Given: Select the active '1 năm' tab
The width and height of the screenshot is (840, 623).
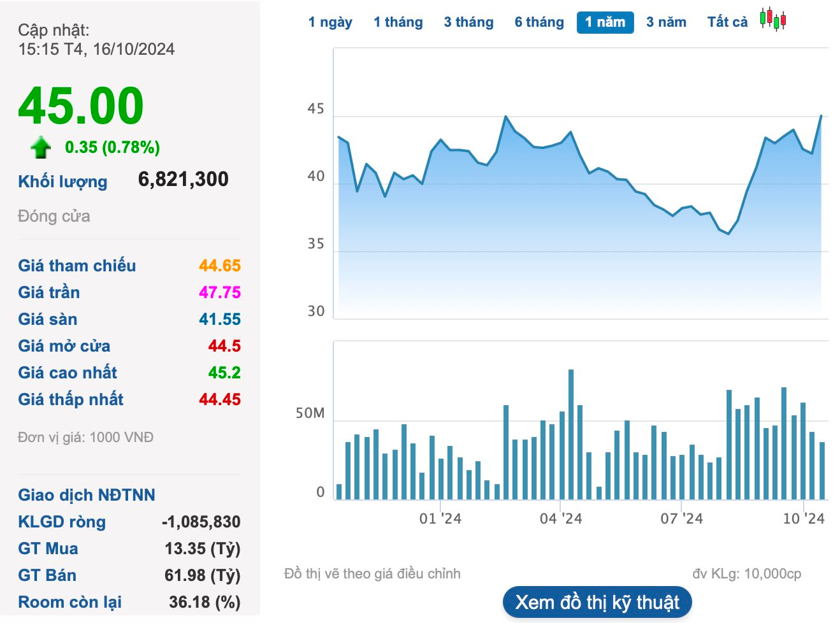Looking at the screenshot, I should (x=605, y=22).
